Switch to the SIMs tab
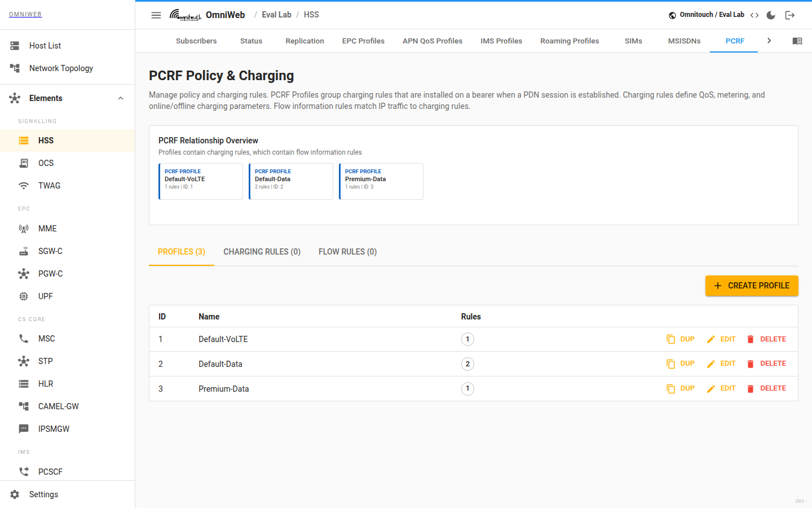This screenshot has width=812, height=508. point(633,41)
